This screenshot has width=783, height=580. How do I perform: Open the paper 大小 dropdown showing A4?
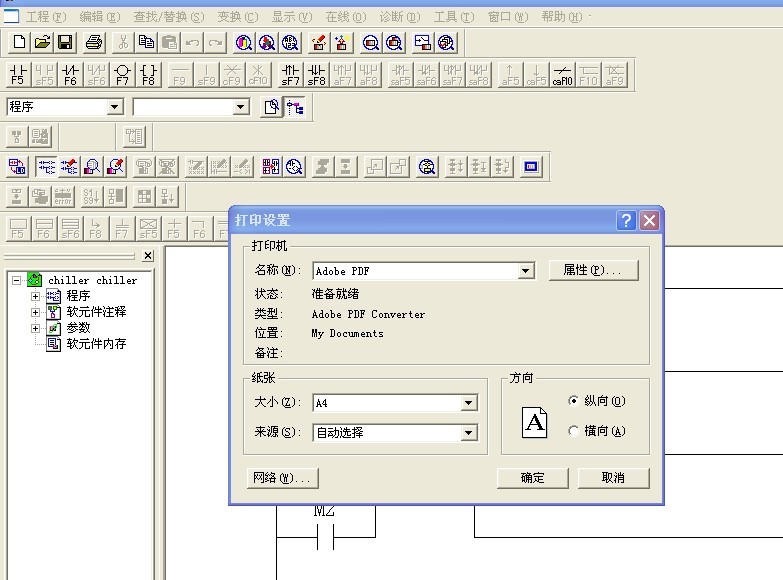468,404
